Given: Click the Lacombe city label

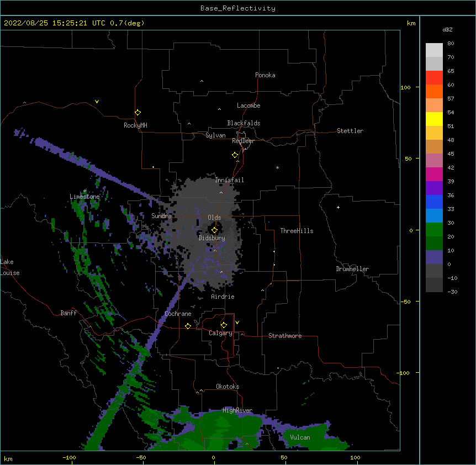Looking at the screenshot, I should click(x=248, y=105).
